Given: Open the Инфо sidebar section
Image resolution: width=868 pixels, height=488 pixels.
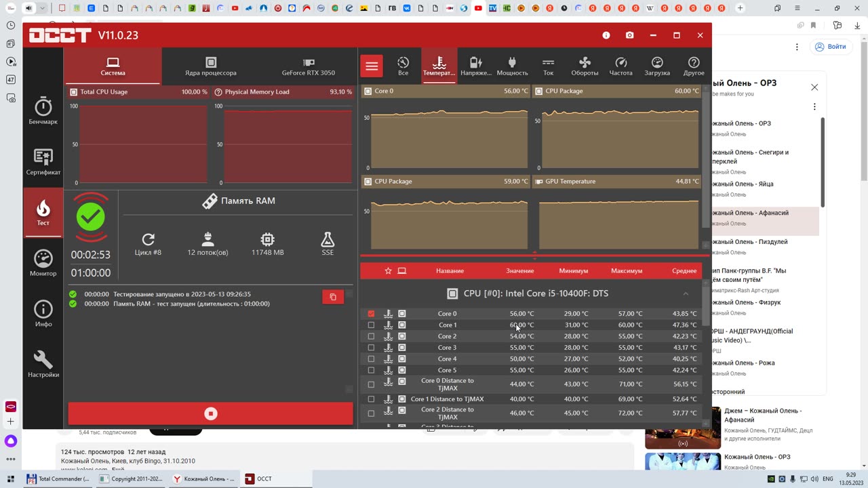Looking at the screenshot, I should pos(43,314).
